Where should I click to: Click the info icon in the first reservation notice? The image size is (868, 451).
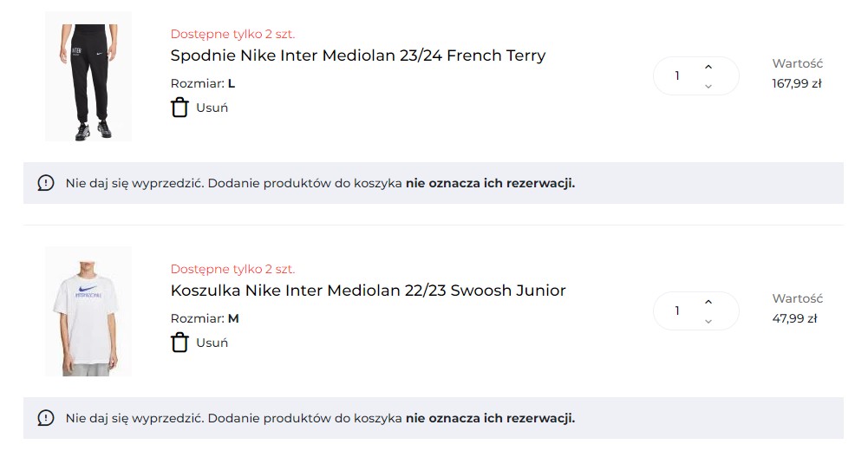tap(46, 183)
